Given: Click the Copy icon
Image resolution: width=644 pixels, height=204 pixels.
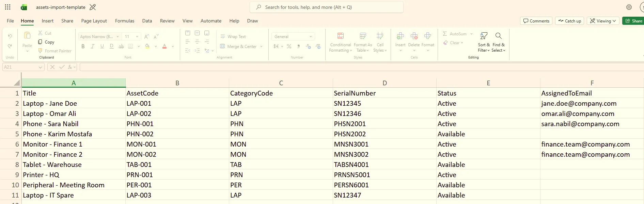Looking at the screenshot, I should [40, 42].
